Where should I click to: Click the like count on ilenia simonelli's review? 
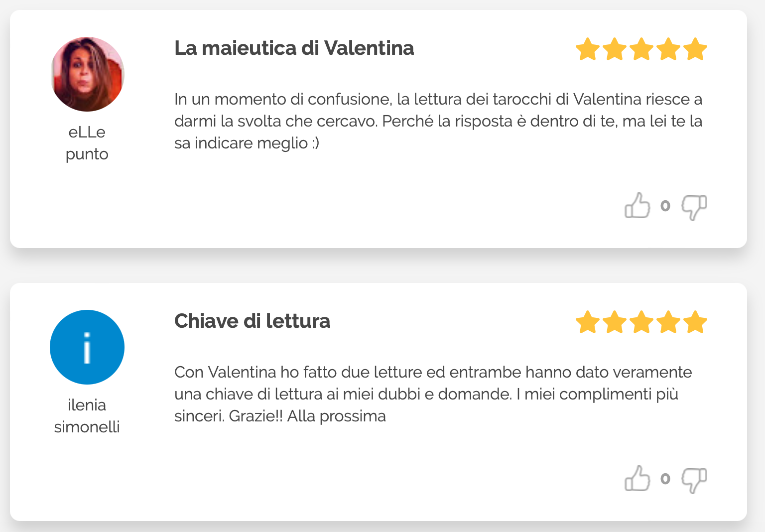pos(665,479)
